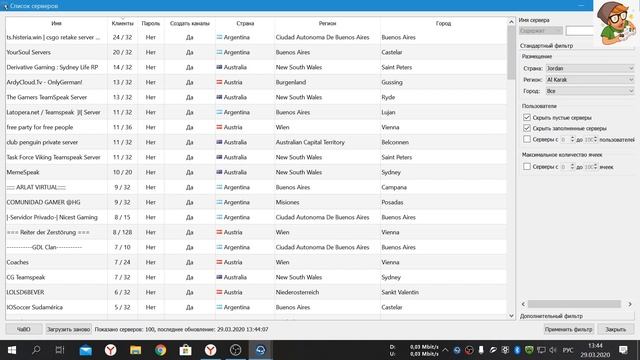Click the 'ЧаВО' button
The width and height of the screenshot is (640, 360).
click(24, 329)
